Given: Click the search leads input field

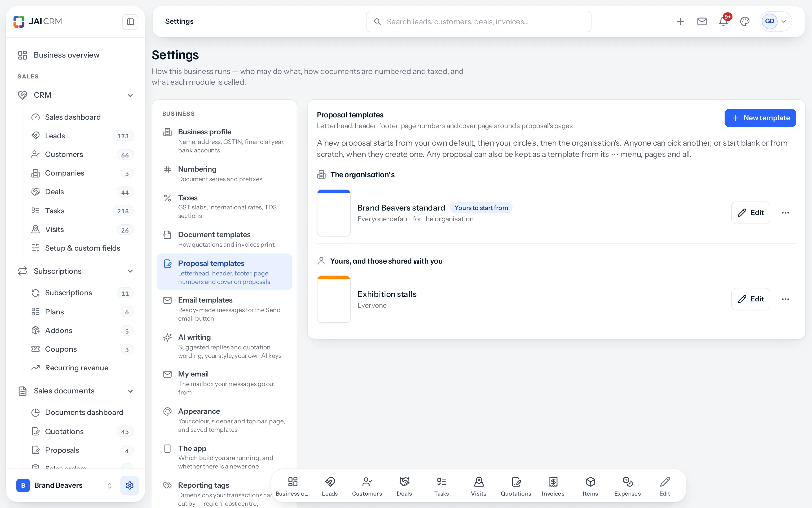Looking at the screenshot, I should coord(478,21).
